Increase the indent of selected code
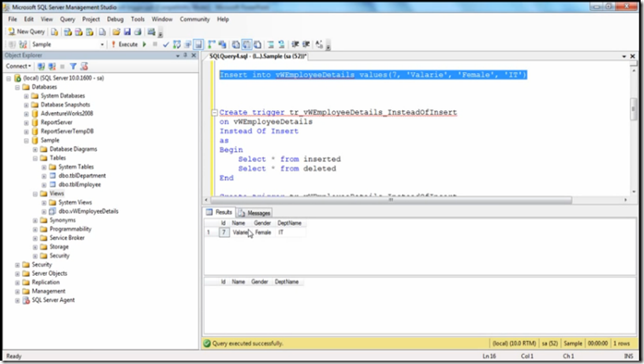The image size is (644, 364). 306,44
